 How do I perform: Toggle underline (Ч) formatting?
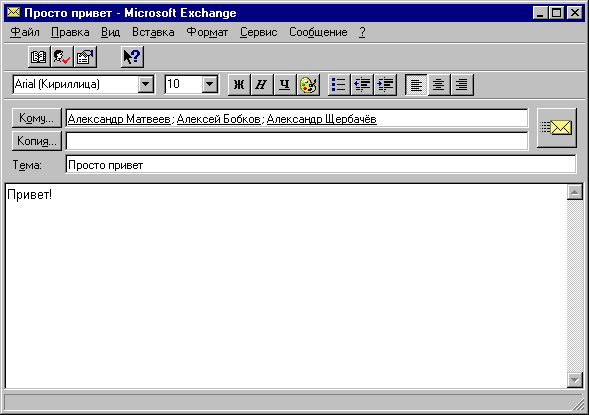click(285, 85)
